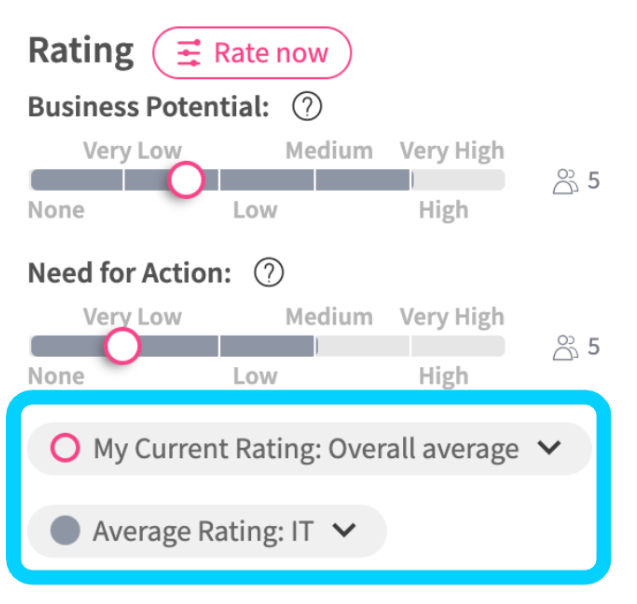Expand the My Current Rating dropdown arrow
The height and width of the screenshot is (604, 637).
pyautogui.click(x=549, y=448)
